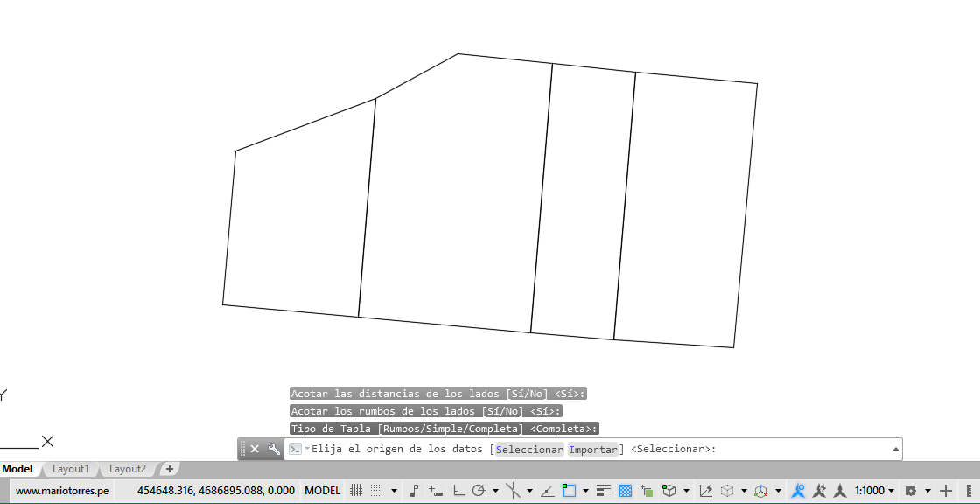Toggle infer constraints status bar icon
The height and width of the screenshot is (504, 980).
414,491
